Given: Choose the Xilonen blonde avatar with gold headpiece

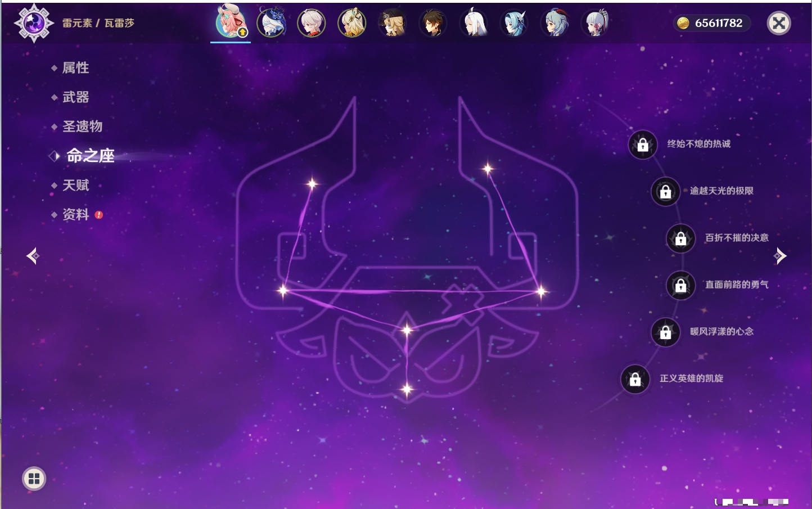Looking at the screenshot, I should click(352, 23).
